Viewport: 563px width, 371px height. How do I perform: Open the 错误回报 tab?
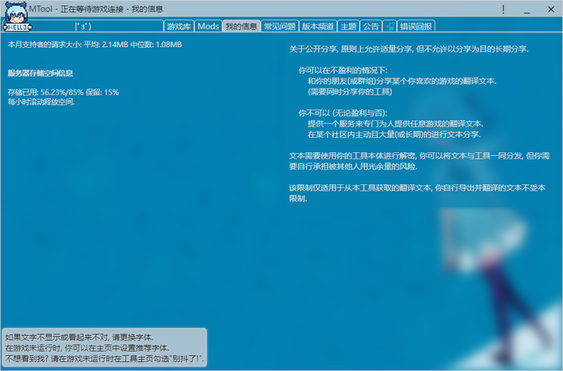point(416,26)
